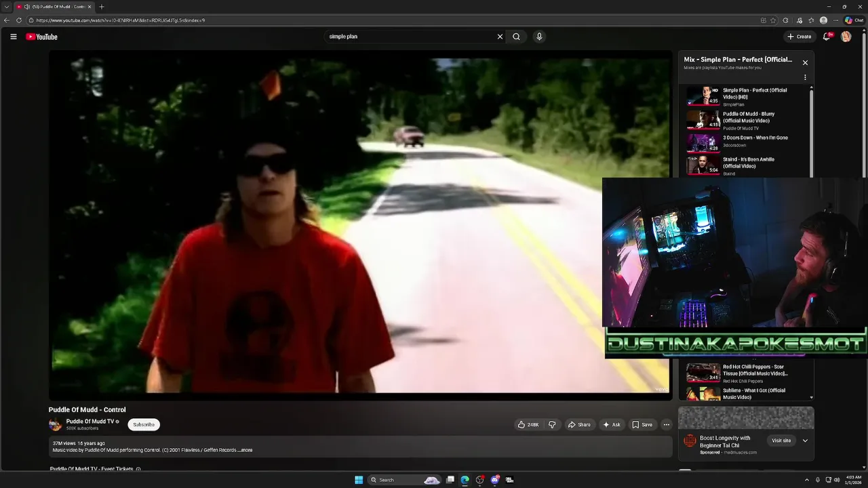Click the taskbar Search box
This screenshot has width=868, height=488.
coord(405,480)
